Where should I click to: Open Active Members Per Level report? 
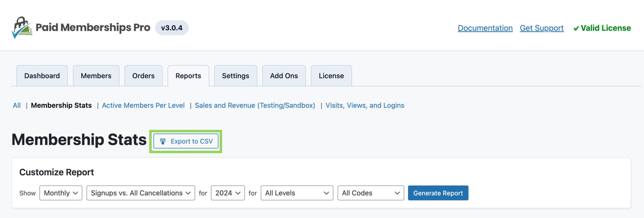(x=143, y=105)
